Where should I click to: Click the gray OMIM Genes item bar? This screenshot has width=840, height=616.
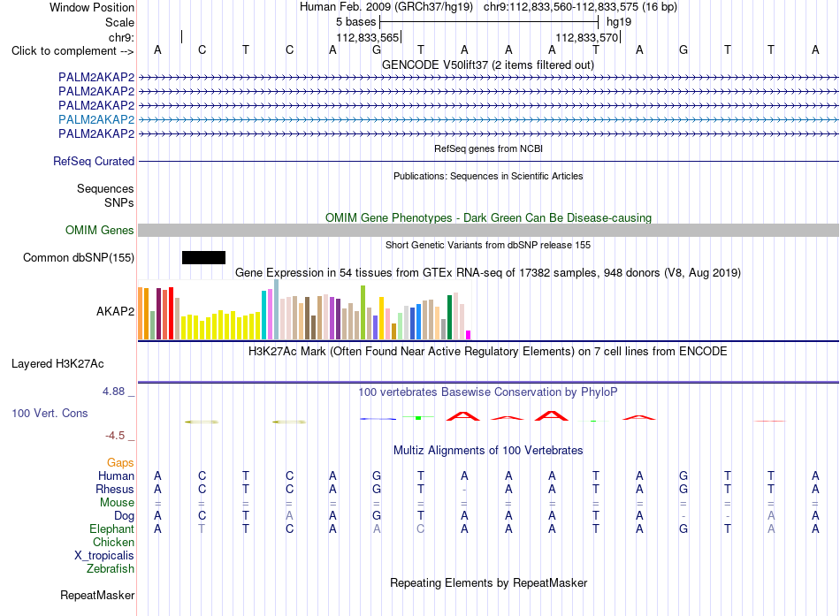(x=489, y=231)
